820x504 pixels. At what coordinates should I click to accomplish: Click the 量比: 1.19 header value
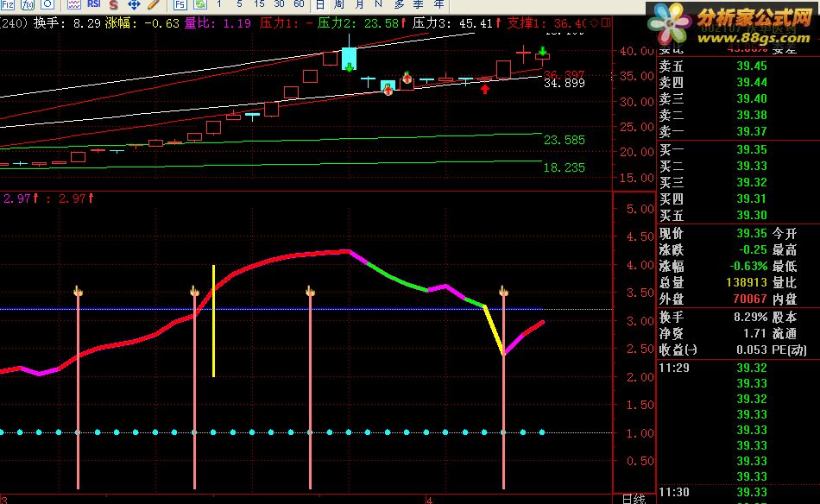tap(218, 23)
